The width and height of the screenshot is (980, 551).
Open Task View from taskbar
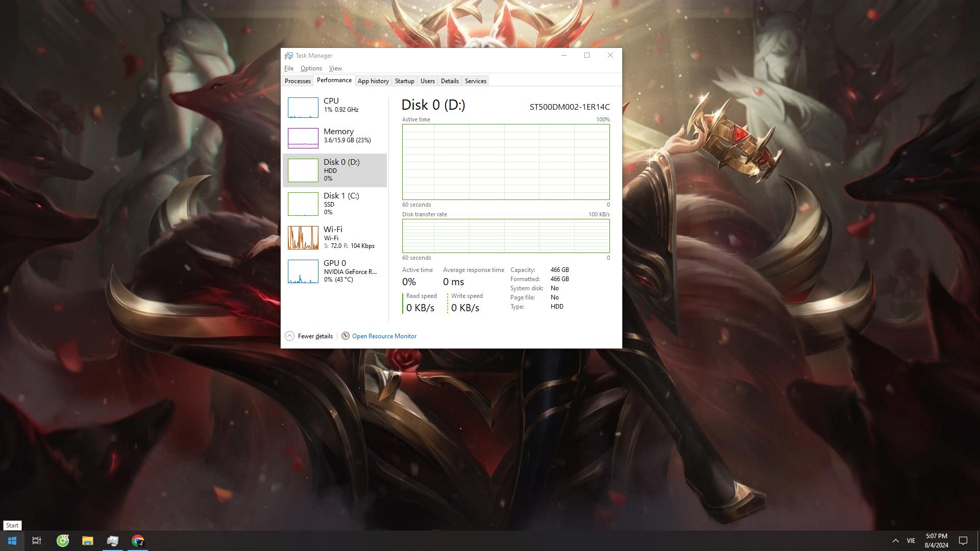click(x=37, y=541)
